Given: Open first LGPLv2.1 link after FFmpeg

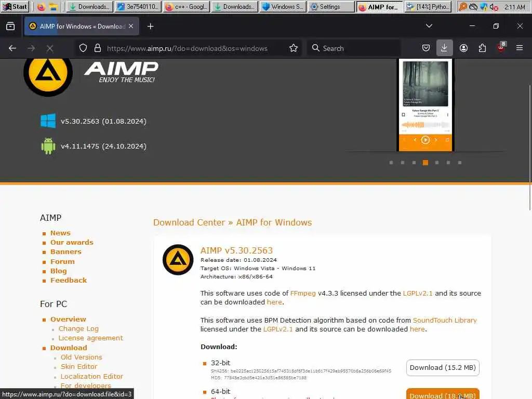Looking at the screenshot, I should tap(418, 293).
